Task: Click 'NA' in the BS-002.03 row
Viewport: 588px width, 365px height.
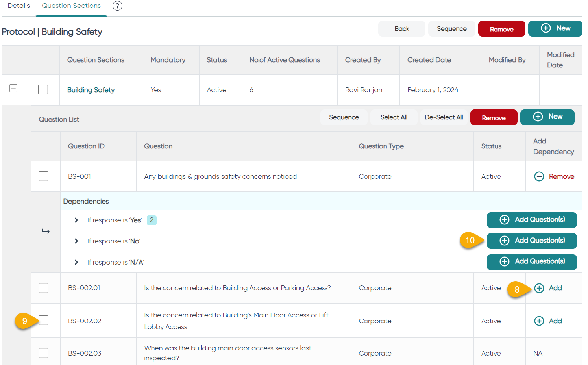Action: click(x=538, y=353)
